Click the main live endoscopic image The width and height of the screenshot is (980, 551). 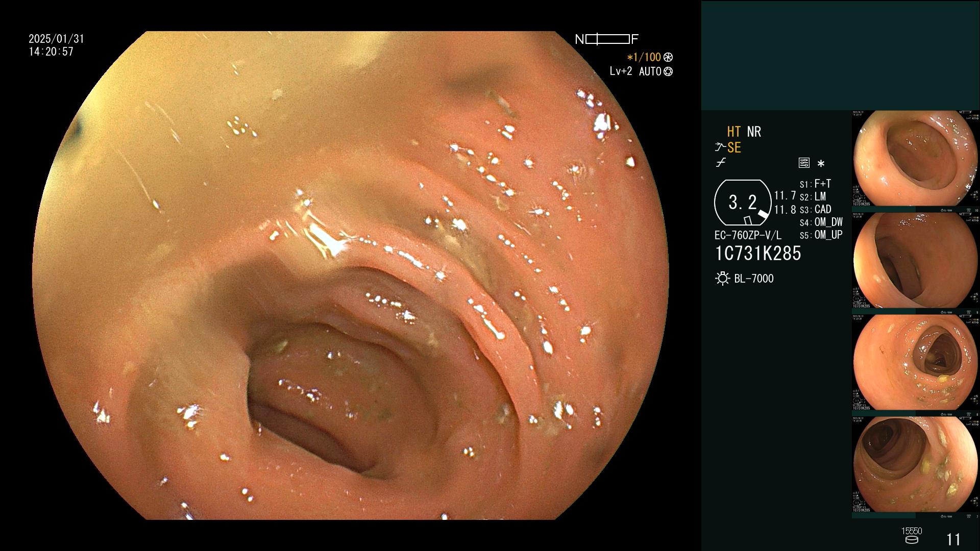coord(351,275)
